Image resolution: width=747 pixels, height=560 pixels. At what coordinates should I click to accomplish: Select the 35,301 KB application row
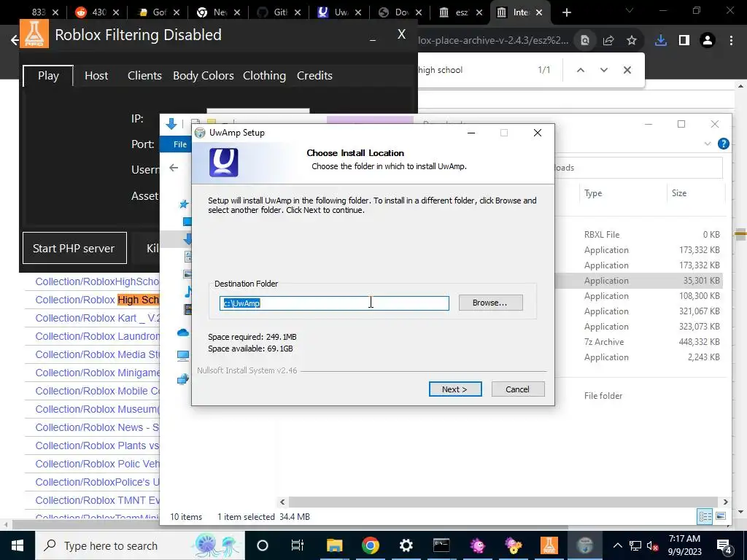(x=639, y=281)
